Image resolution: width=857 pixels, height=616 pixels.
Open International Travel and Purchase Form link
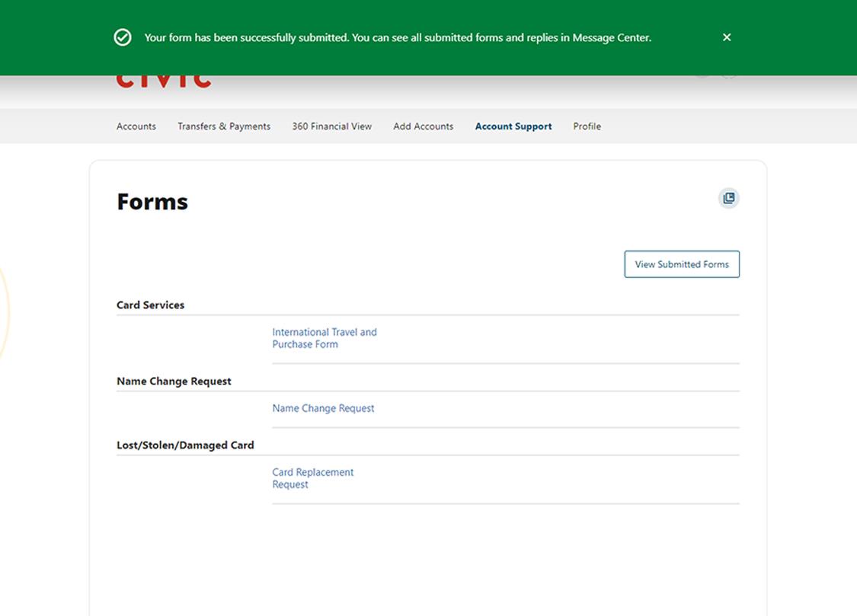325,338
